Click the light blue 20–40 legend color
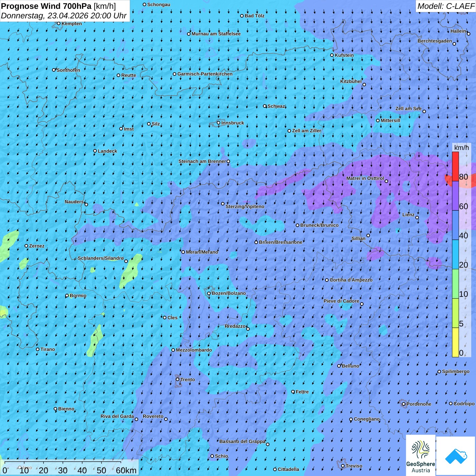Viewport: 476px width, 476px height. pos(455,255)
